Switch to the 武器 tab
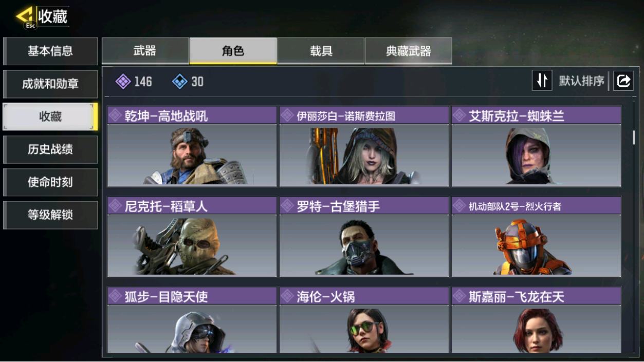 [145, 51]
